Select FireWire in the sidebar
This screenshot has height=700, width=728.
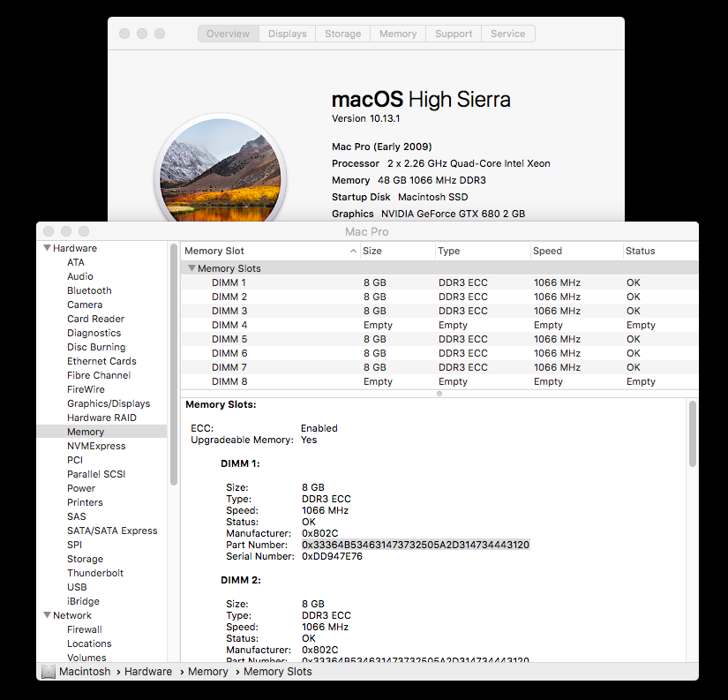click(86, 389)
